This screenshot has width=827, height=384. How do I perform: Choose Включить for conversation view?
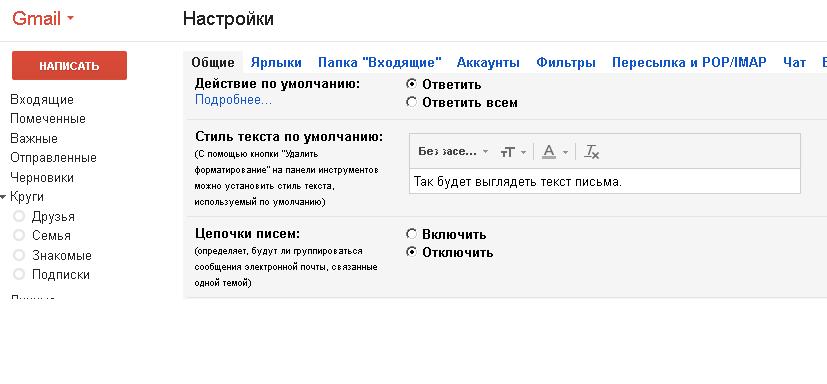pyautogui.click(x=411, y=234)
